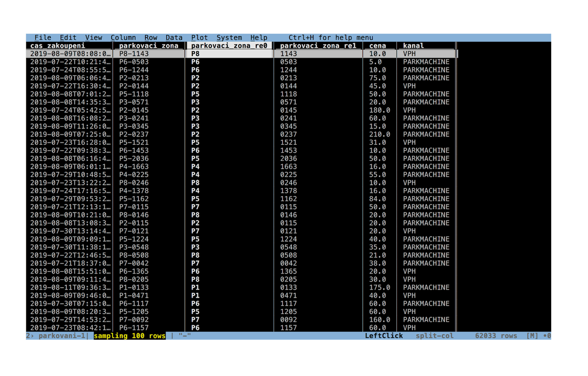Open the Column menu
The image size is (588, 376).
point(123,38)
